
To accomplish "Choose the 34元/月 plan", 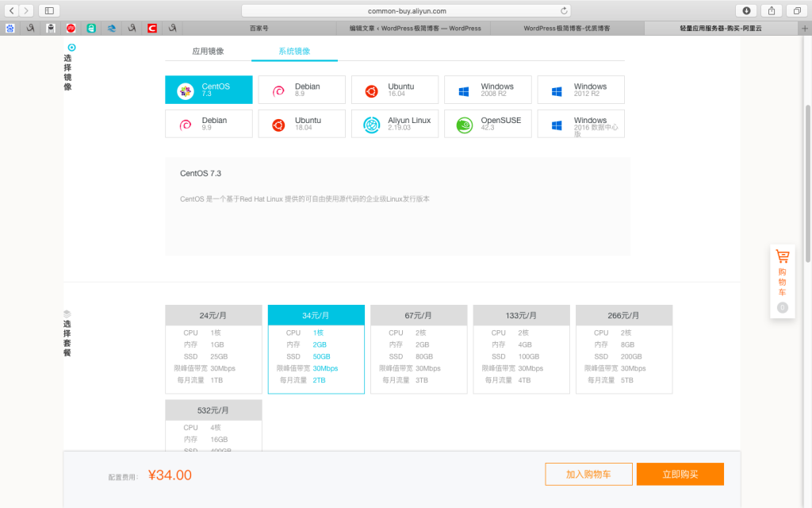I will 316,349.
